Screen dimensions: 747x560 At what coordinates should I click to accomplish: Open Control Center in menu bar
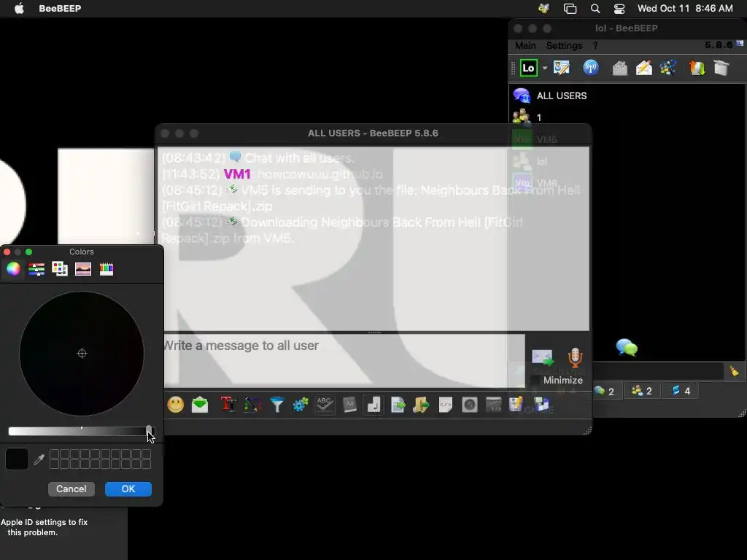point(619,9)
